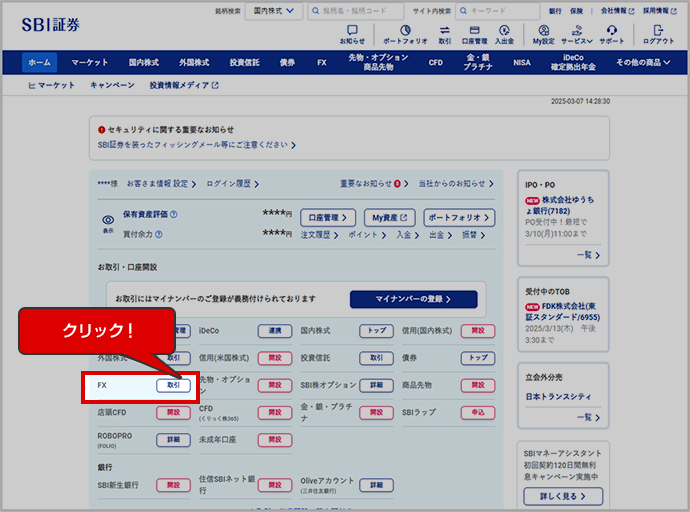The height and width of the screenshot is (512, 690).
Task: Open the iDeCo 確定拠出年金 tab
Action: (573, 62)
